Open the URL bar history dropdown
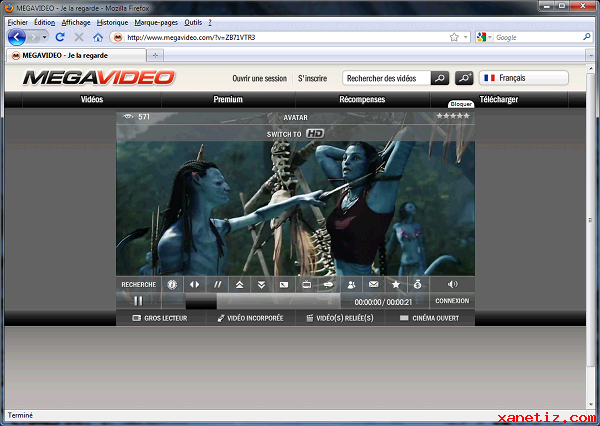The width and height of the screenshot is (600, 426). (465, 37)
